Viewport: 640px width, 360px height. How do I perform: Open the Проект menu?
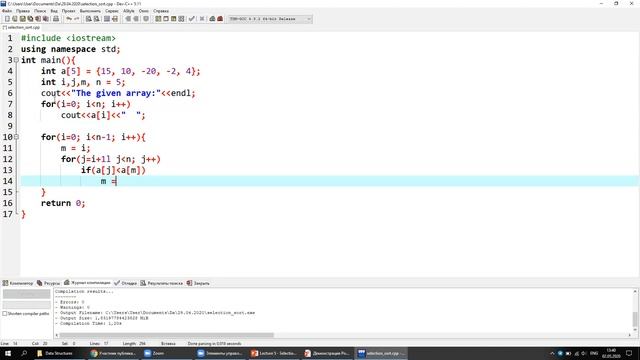click(69, 11)
